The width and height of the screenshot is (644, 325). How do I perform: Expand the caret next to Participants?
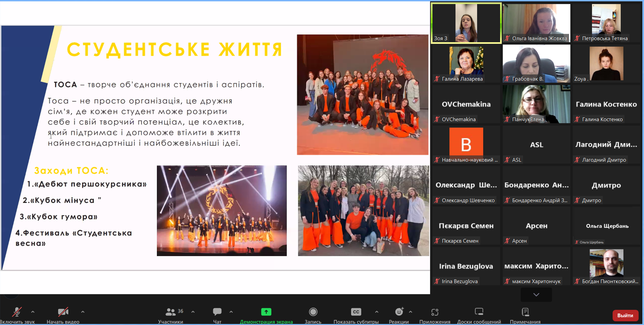193,312
